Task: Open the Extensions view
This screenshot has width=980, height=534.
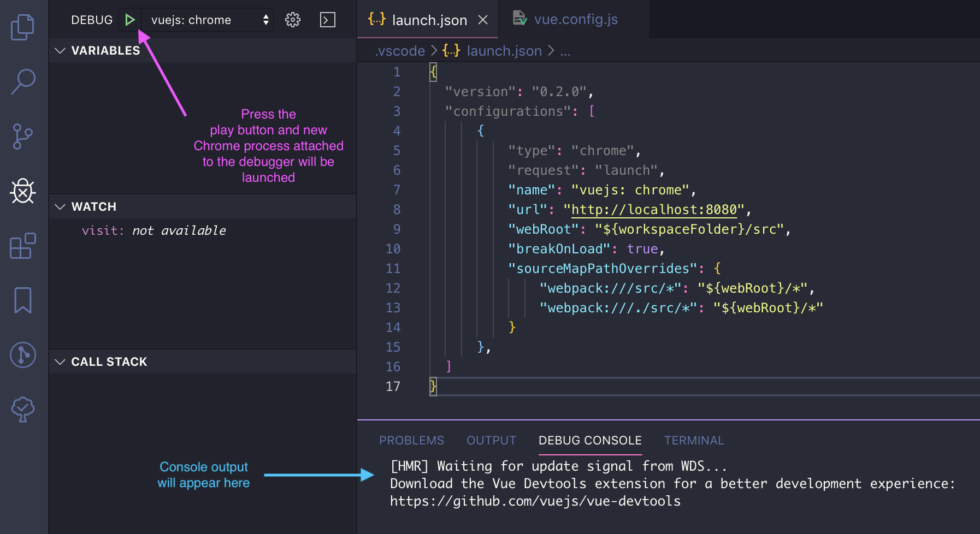Action: click(23, 246)
